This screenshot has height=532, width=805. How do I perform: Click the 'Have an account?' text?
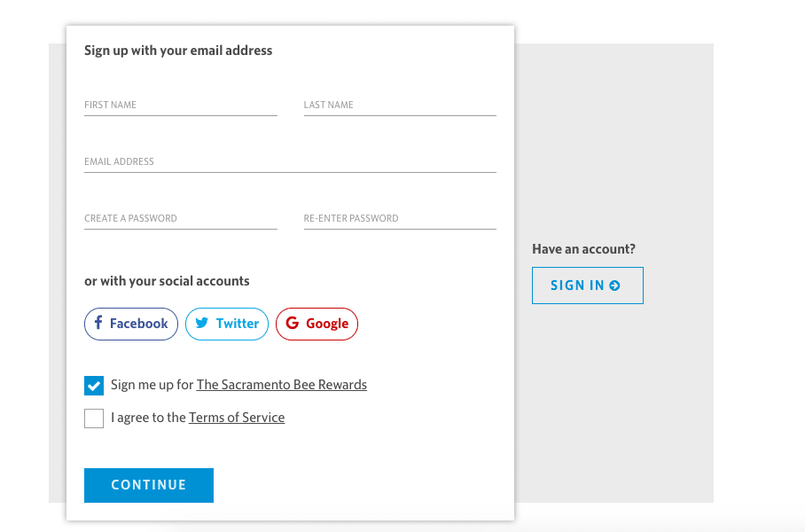point(583,249)
